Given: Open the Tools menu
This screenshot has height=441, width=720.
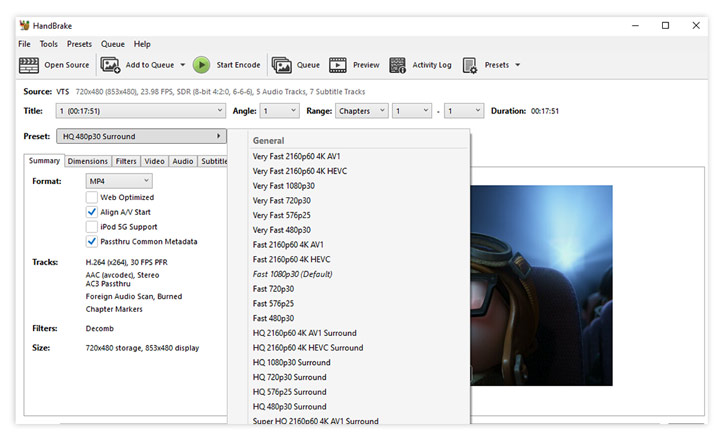Looking at the screenshot, I should pyautogui.click(x=49, y=44).
